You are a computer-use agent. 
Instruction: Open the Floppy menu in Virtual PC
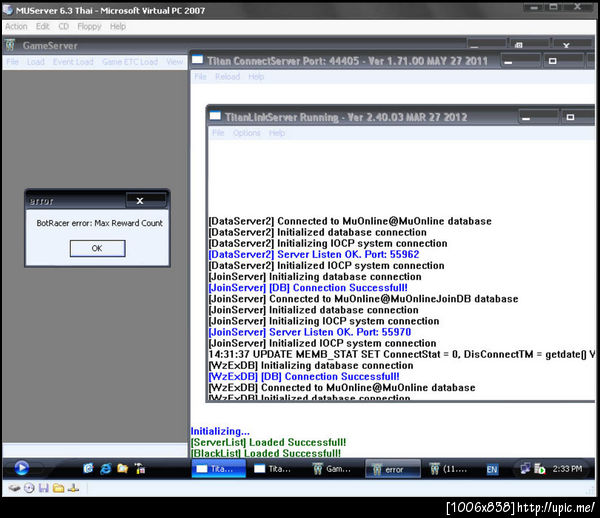coord(89,26)
